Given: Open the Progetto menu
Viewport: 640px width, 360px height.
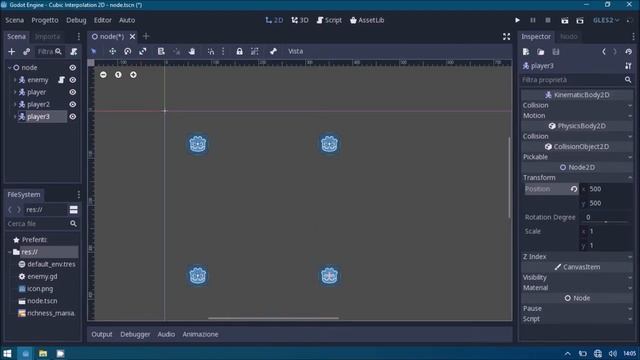Looking at the screenshot, I should pyautogui.click(x=45, y=20).
